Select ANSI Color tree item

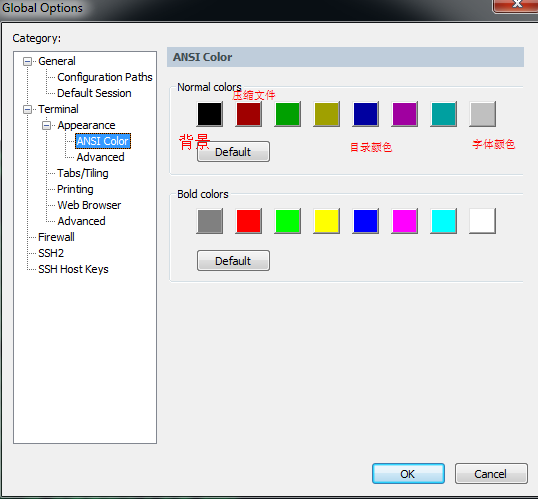pyautogui.click(x=103, y=141)
